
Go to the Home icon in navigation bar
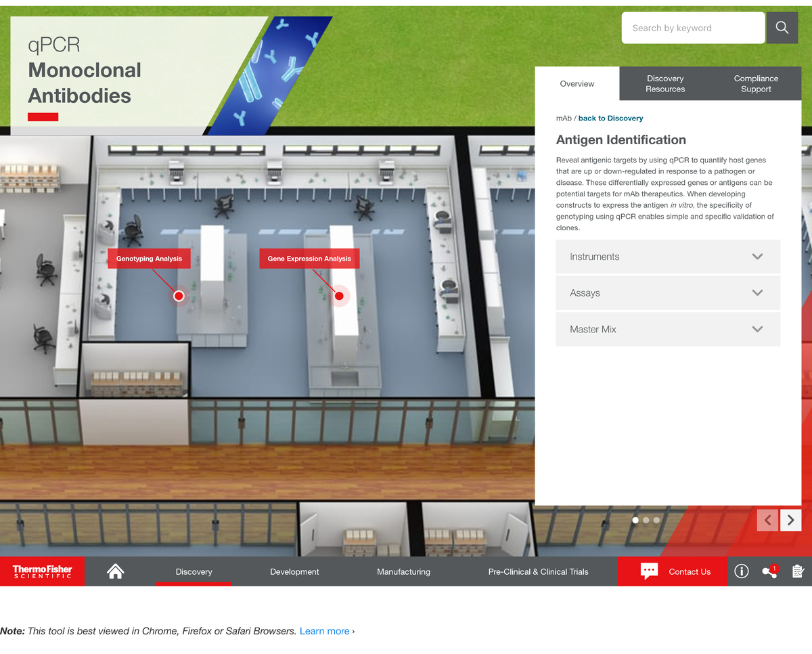click(116, 571)
